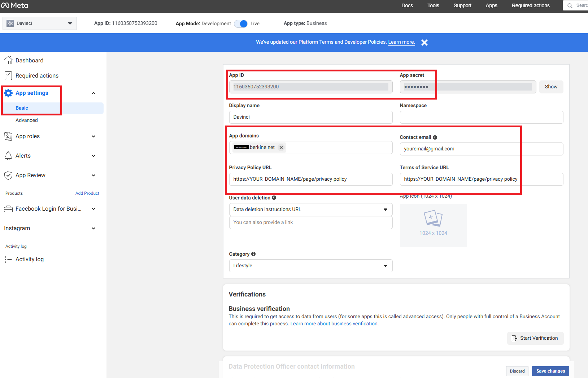Image resolution: width=588 pixels, height=378 pixels.
Task: Open the Apps menu
Action: 491,5
